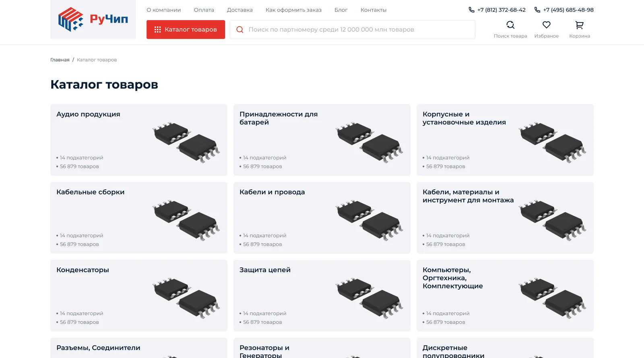Click '56 879 товаров' under Конденсаторы
Screen dimensions: 644x358
79,322
